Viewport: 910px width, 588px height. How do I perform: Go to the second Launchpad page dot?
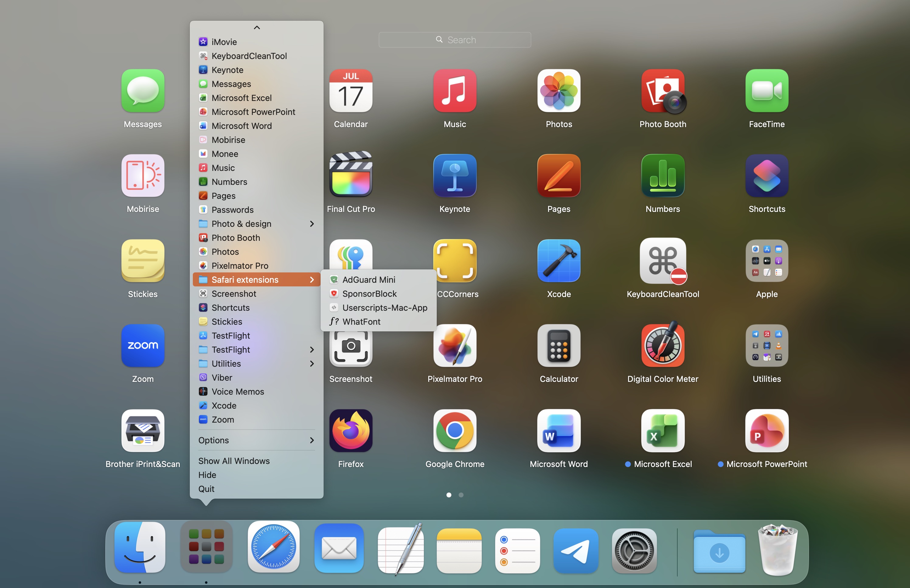(x=461, y=495)
